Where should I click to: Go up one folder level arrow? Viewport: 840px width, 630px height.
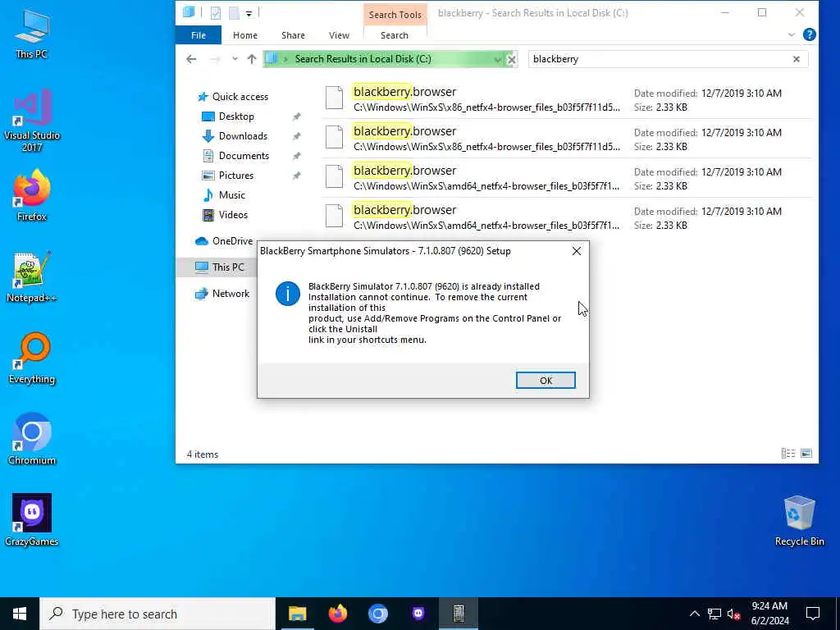click(252, 59)
